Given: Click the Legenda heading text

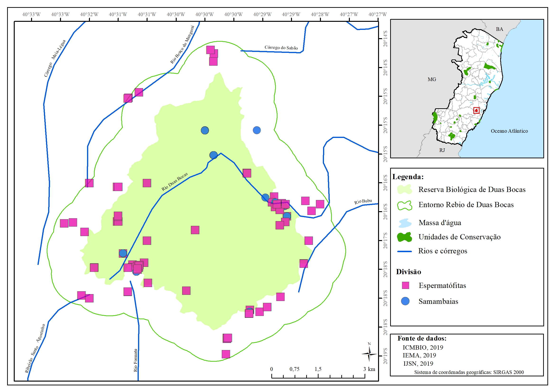Looking at the screenshot, I should coord(408,177).
